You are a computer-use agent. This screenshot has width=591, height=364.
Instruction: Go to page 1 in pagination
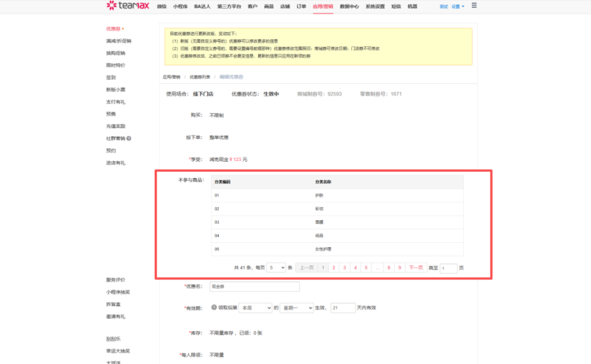pos(323,268)
